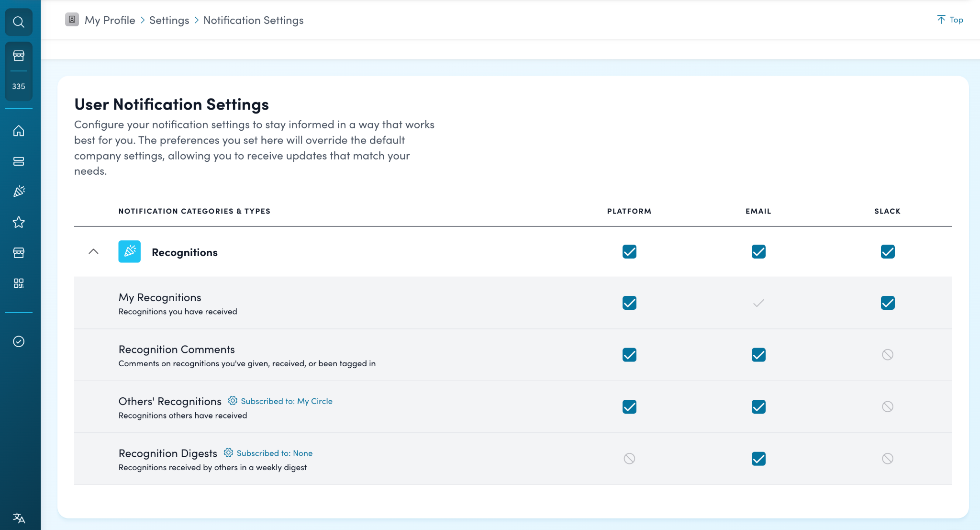Viewport: 980px width, 530px height.
Task: Click the party popper sidebar icon
Action: point(19,192)
